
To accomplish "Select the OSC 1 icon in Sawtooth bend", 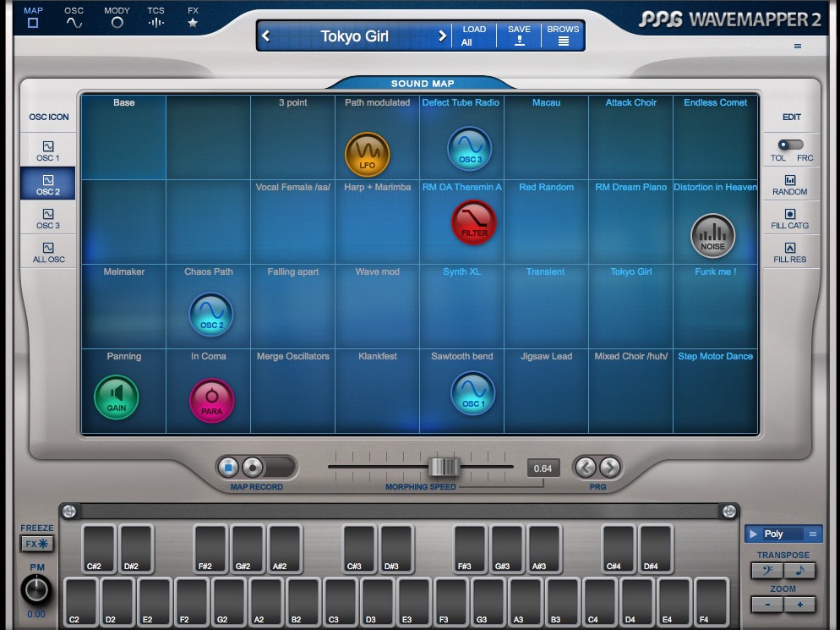I will coord(472,393).
